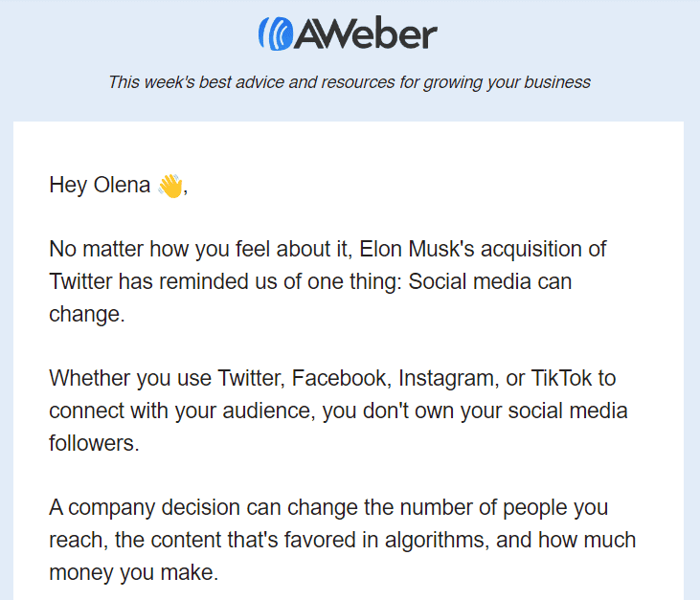
Task: Click the phrase A company decision
Action: pos(138,508)
